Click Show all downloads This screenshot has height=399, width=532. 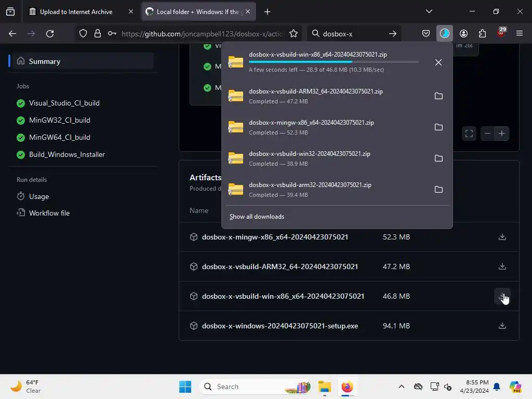[x=257, y=217]
